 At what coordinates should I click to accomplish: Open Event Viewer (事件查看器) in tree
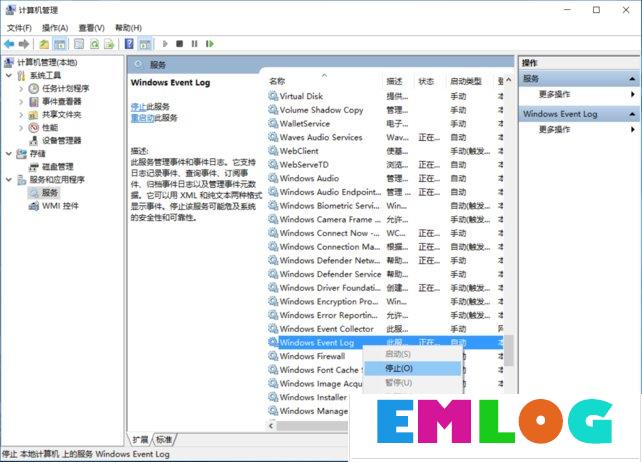61,102
